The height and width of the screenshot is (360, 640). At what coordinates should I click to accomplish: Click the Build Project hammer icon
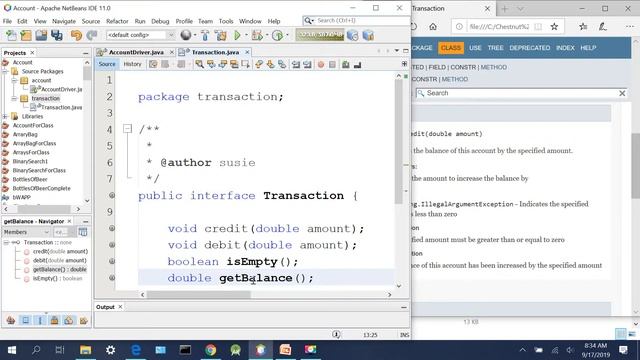click(205, 36)
